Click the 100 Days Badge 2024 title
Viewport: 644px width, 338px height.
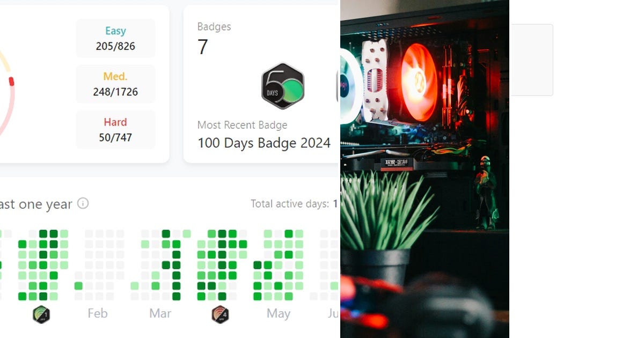[x=264, y=143]
